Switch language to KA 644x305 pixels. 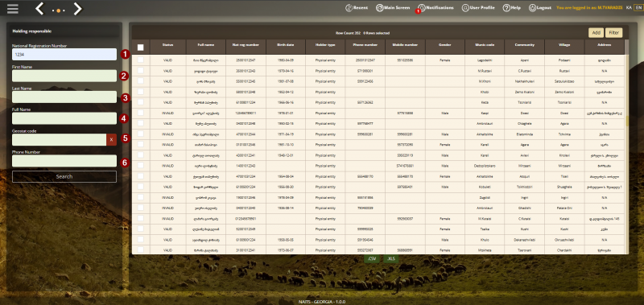pos(629,8)
